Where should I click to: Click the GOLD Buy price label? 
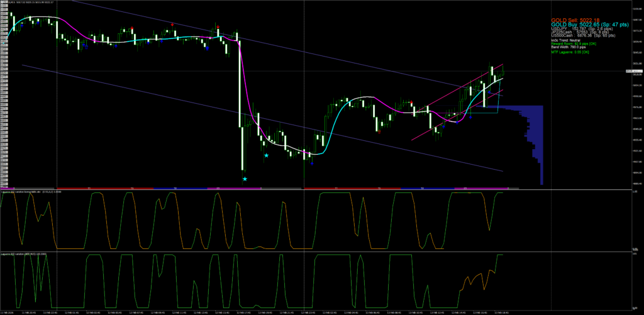click(589, 25)
